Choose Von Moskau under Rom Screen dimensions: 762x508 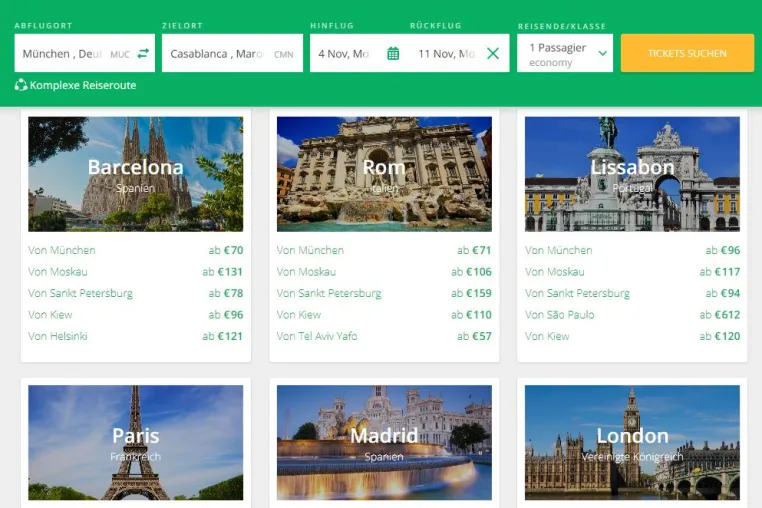tap(306, 272)
